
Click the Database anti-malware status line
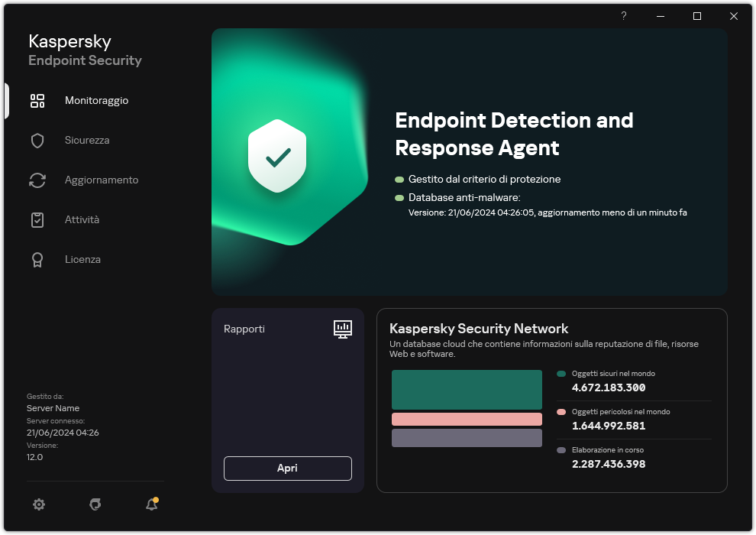pyautogui.click(x=464, y=198)
